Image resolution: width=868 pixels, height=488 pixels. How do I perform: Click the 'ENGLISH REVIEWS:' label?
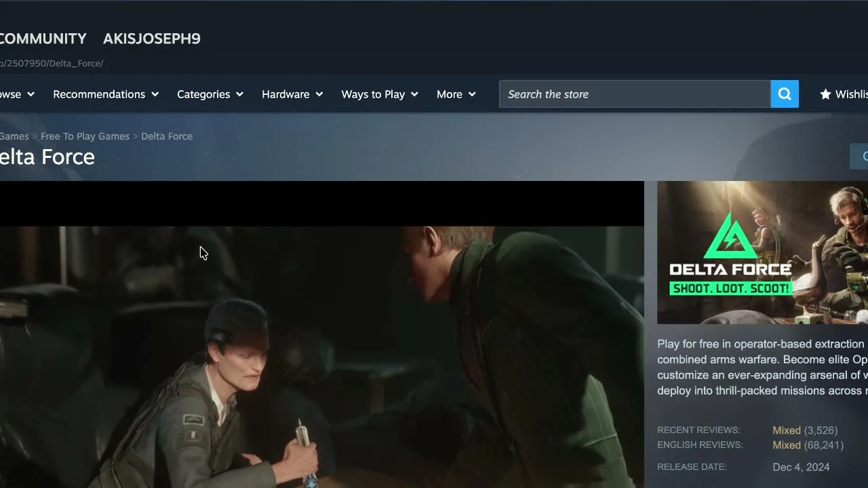[x=700, y=445]
